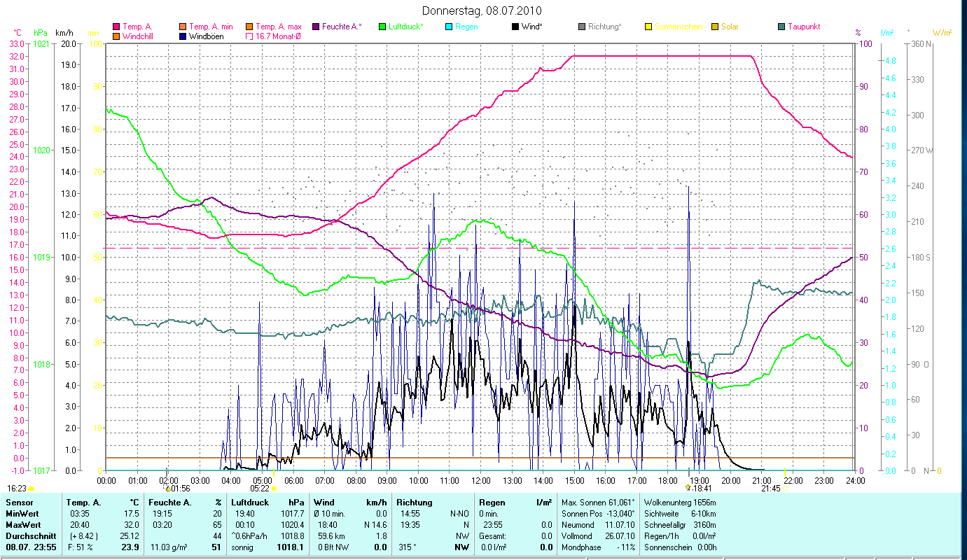
Task: Click the purple Feuchte A.* legend swatch
Action: [316, 27]
